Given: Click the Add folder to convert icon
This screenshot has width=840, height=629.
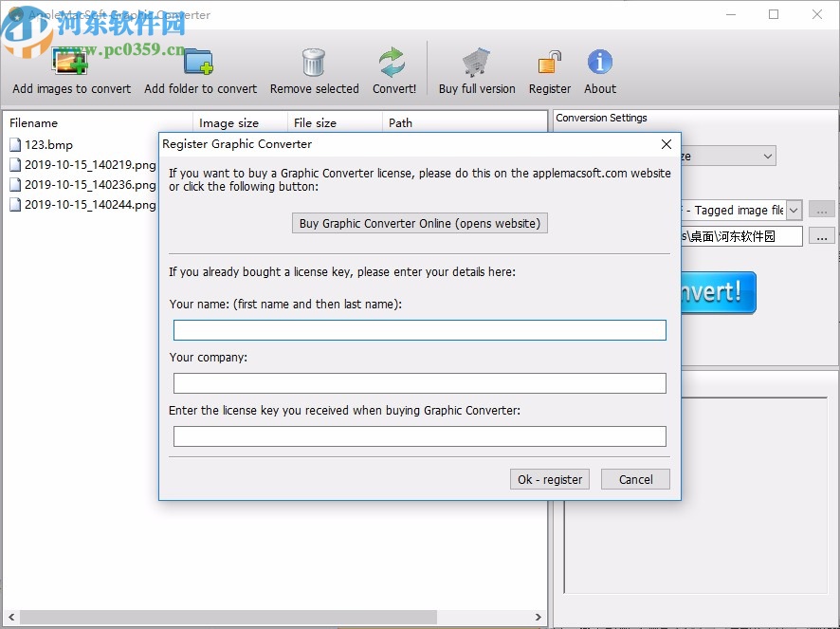Looking at the screenshot, I should tap(200, 60).
